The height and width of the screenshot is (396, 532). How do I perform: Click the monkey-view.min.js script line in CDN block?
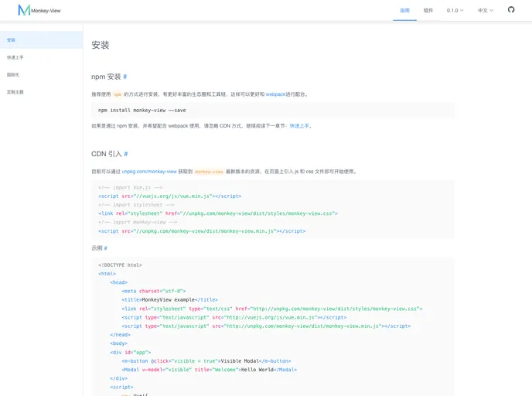[x=202, y=231]
